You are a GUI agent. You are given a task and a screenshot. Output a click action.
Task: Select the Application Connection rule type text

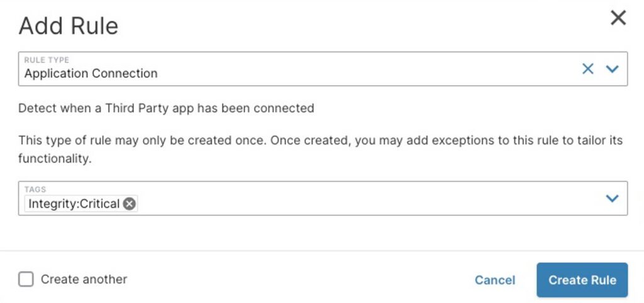coord(91,74)
